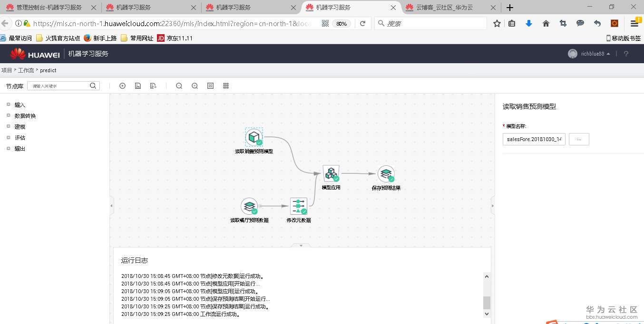Close the active 机器学习服务 tab
Image resolution: width=644 pixels, height=324 pixels.
pos(393,8)
